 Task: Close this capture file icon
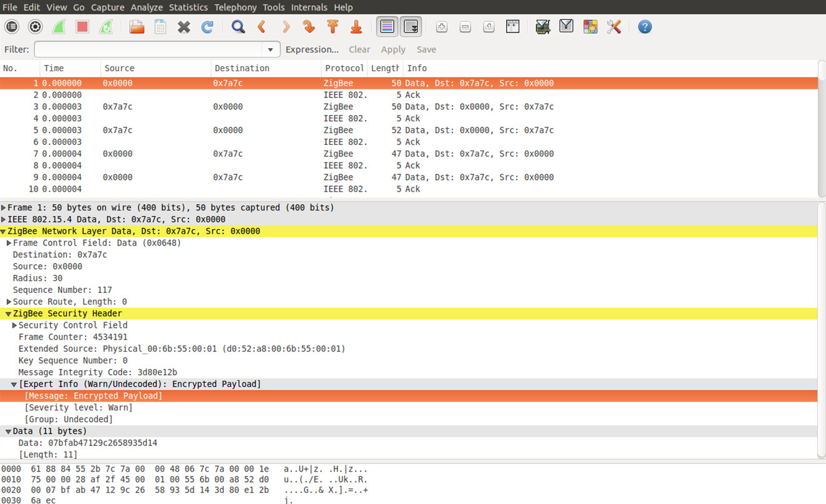tap(184, 27)
